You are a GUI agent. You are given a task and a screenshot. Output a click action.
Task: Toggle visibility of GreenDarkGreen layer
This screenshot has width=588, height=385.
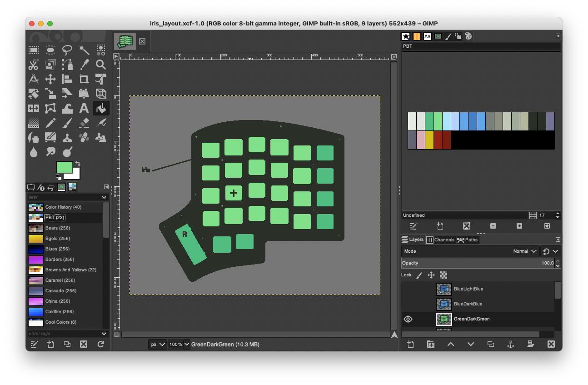408,319
